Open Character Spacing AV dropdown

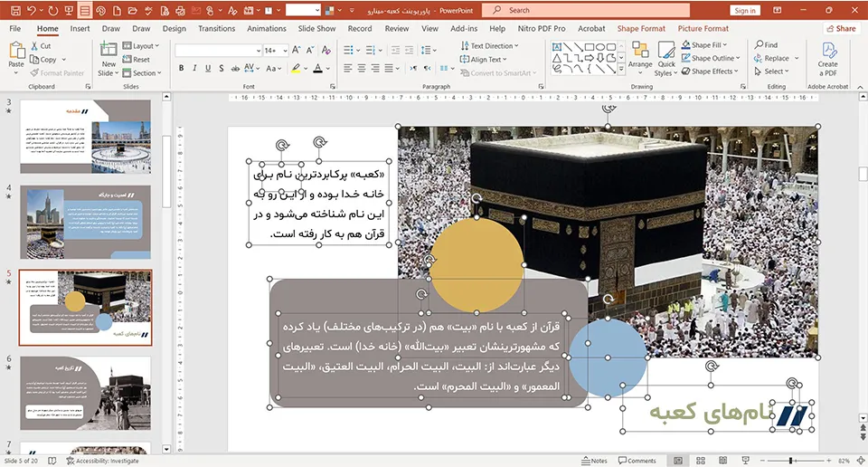pos(250,68)
